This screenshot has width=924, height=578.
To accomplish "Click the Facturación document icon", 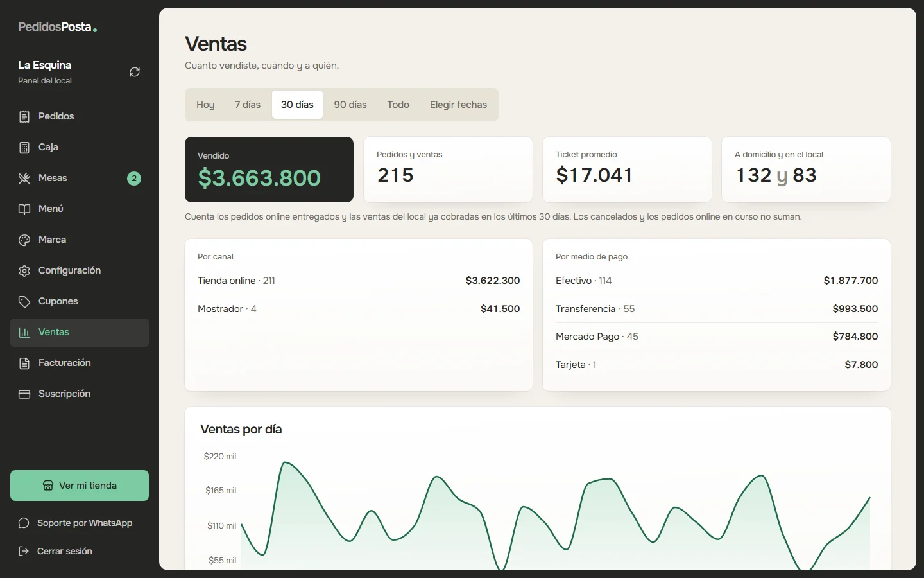I will pos(24,363).
